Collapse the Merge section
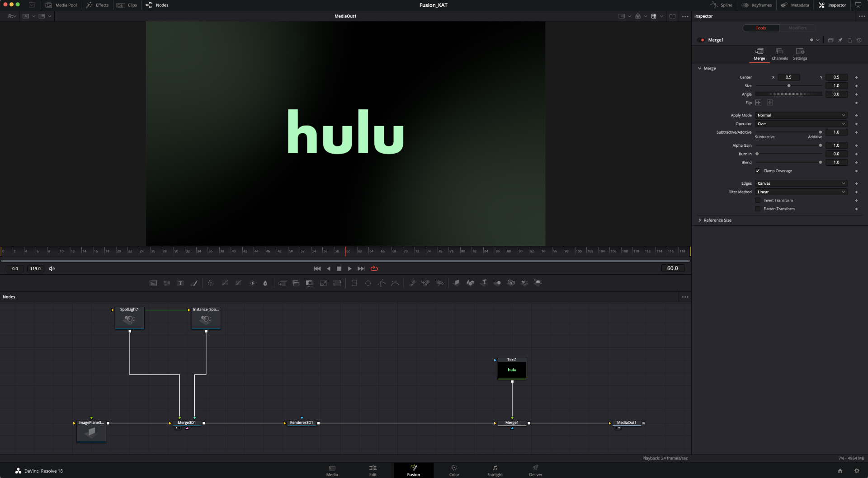The height and width of the screenshot is (478, 868). (700, 69)
